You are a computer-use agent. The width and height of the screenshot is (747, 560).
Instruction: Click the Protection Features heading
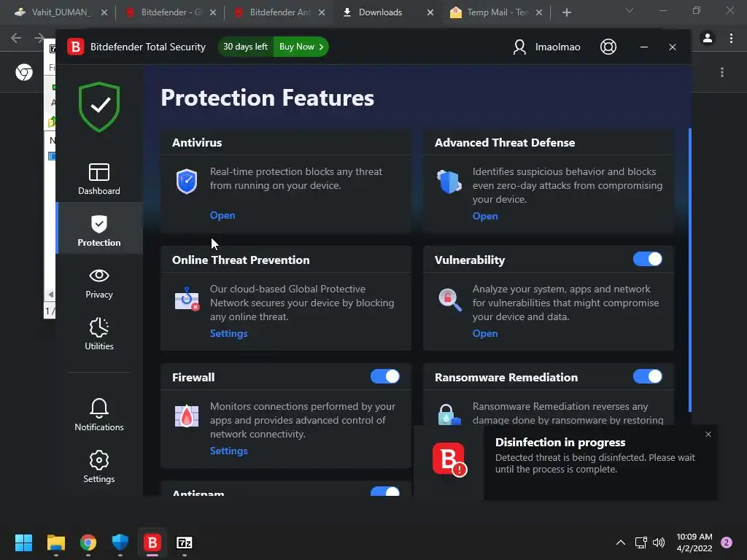click(267, 98)
